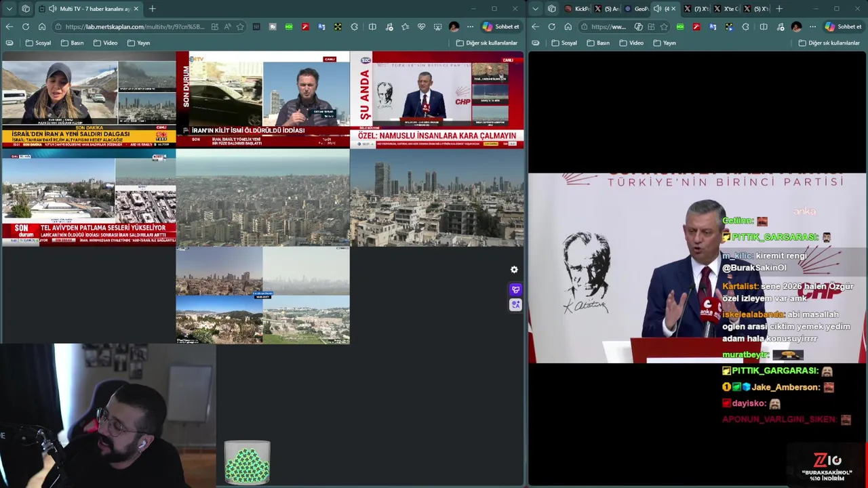Switch to the X'te C tab
Viewport: 868px width, 488px height.
726,9
